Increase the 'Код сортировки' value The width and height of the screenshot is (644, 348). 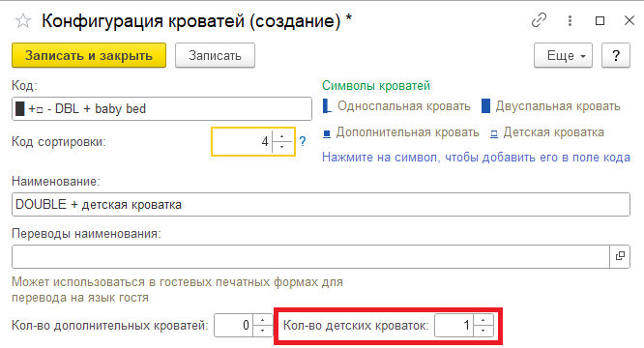coord(282,136)
